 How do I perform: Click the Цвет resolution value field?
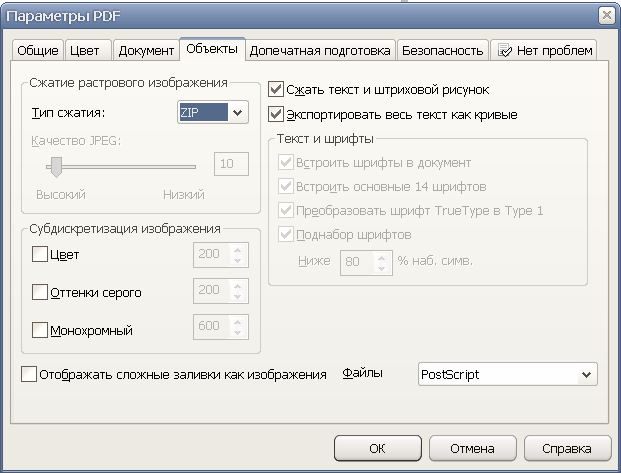(x=209, y=255)
